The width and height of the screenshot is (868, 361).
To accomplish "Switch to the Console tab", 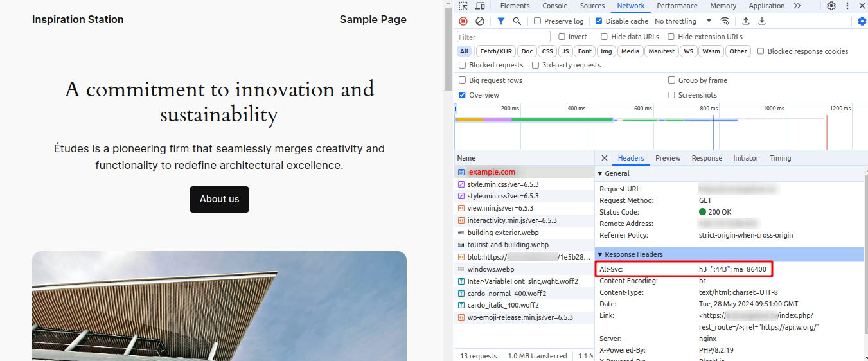I will point(554,6).
